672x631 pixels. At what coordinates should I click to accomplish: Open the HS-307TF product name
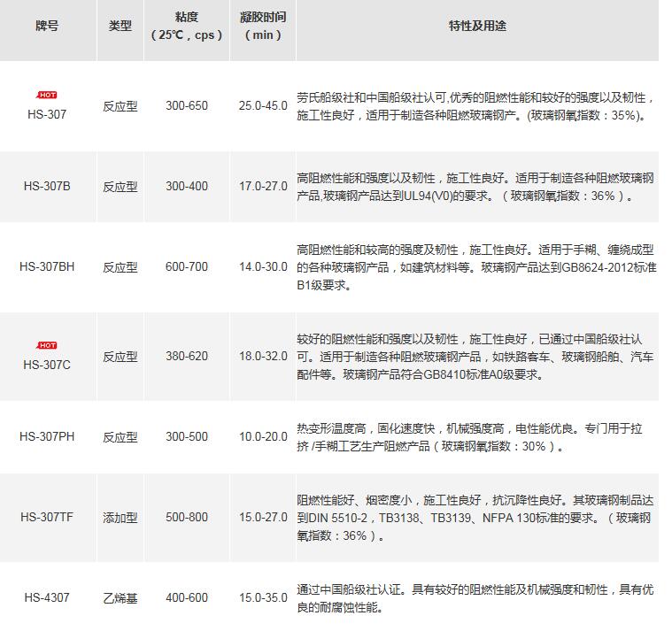[48, 517]
